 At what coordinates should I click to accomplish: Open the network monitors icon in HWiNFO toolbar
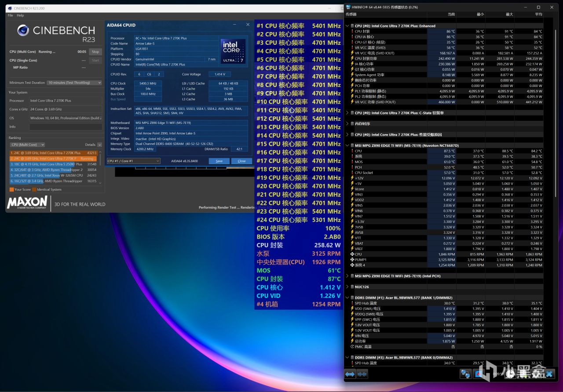[x=465, y=374]
